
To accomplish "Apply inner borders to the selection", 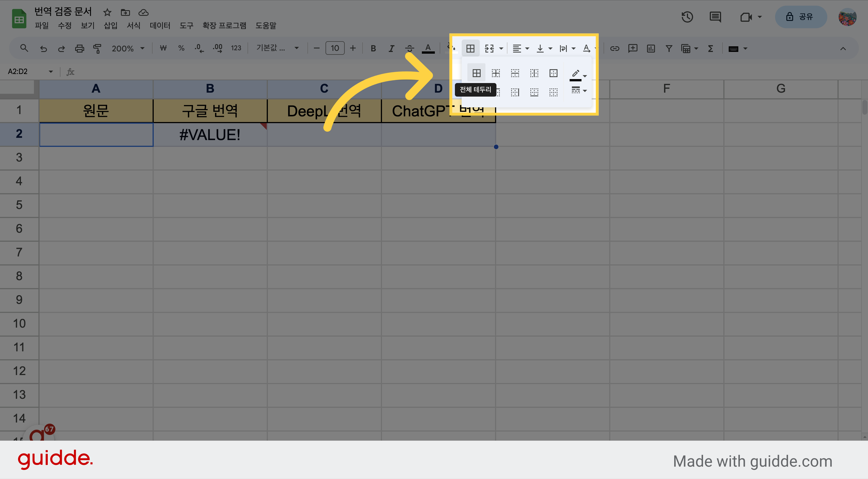I will [496, 73].
